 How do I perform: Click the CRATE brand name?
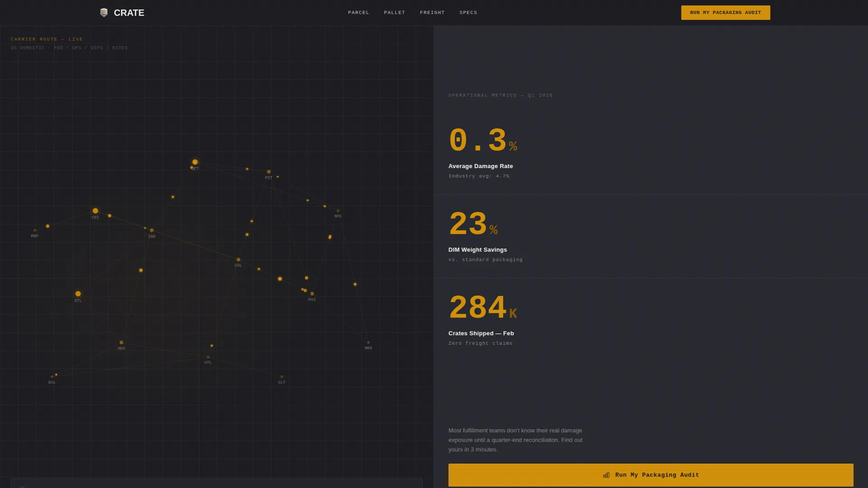pos(129,13)
